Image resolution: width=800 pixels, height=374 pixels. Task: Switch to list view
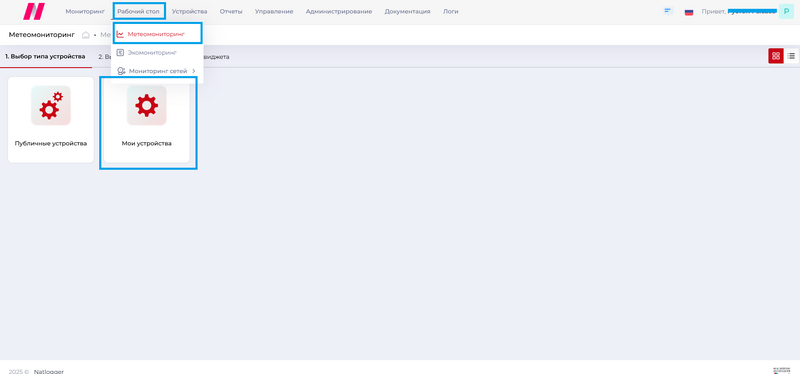click(x=791, y=56)
